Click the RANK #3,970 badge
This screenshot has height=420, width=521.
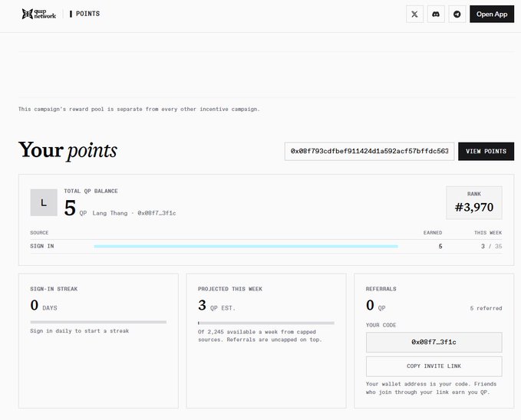pyautogui.click(x=474, y=202)
